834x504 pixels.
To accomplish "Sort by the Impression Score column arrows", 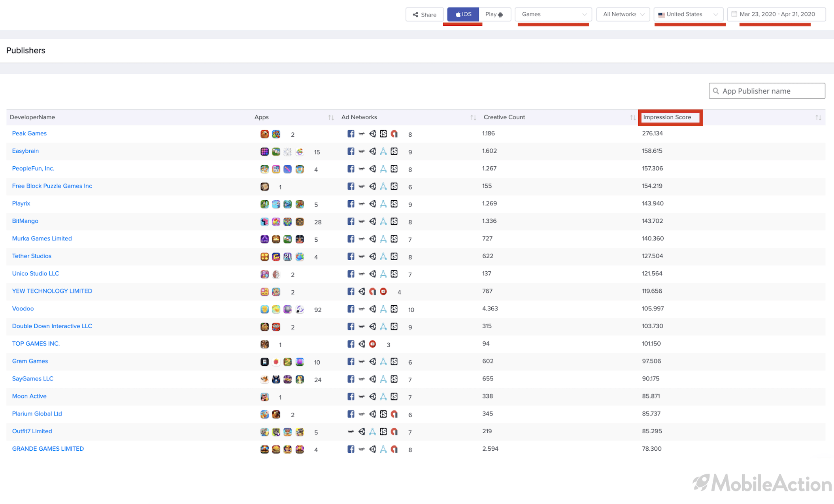I will coord(818,117).
